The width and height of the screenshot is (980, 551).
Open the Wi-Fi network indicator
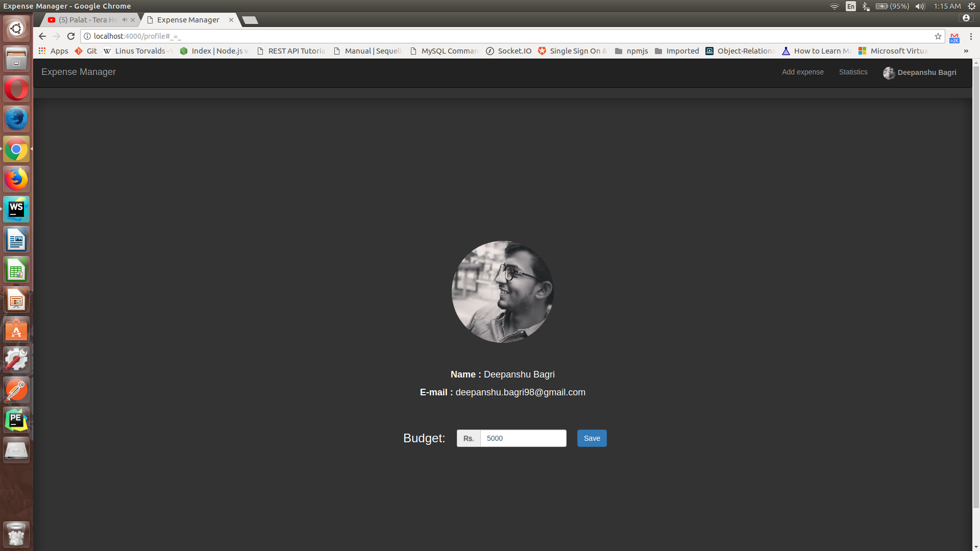pyautogui.click(x=834, y=6)
